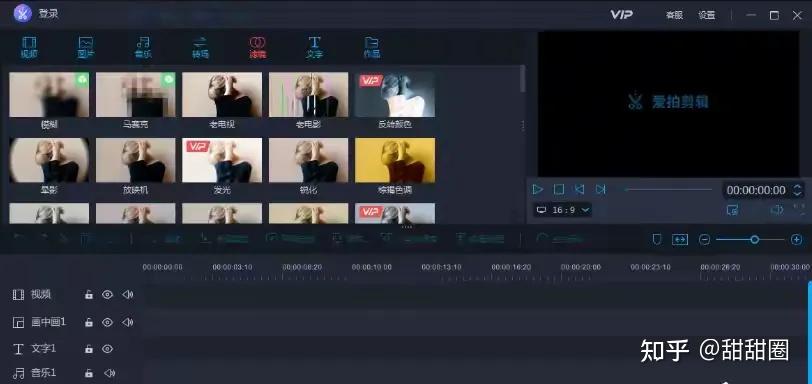
Task: Select the 滤镜 filters tab
Action: 257,47
